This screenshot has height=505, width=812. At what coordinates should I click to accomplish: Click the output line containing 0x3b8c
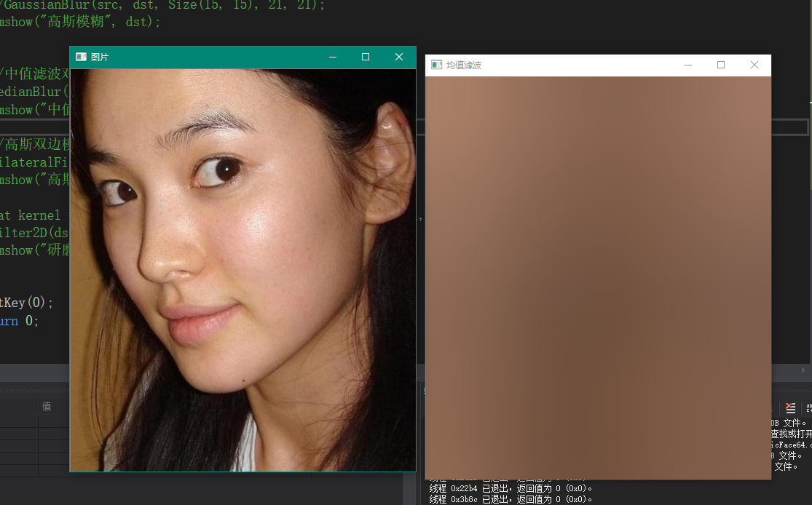(511, 499)
